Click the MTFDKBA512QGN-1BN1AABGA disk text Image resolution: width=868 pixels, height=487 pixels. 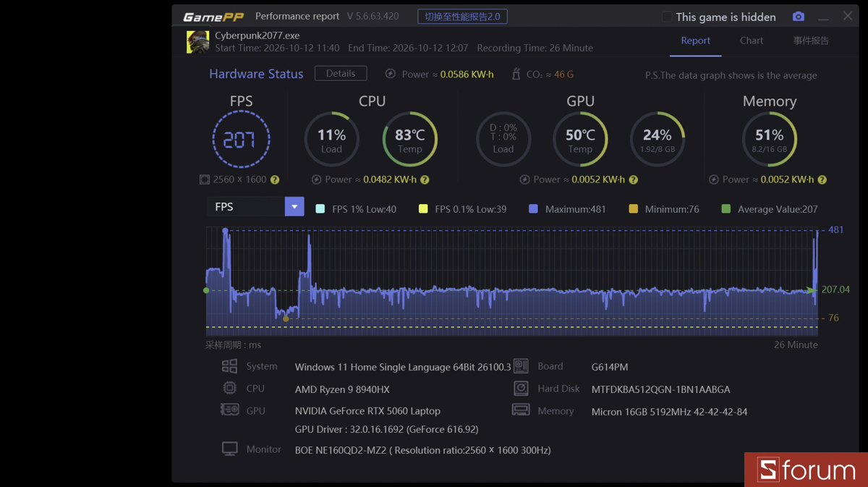pos(660,389)
